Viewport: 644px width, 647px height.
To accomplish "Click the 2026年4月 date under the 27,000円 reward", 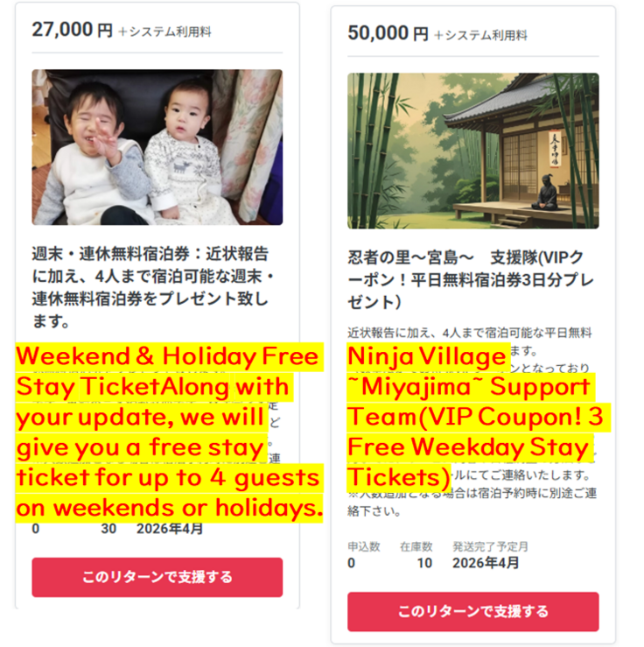I will coord(170,529).
